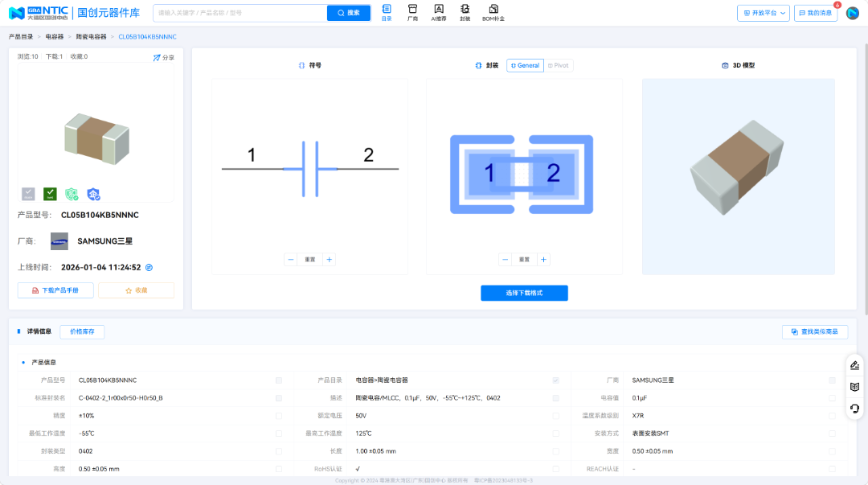This screenshot has width=868, height=485.
Task: Click the user avatar in the header
Action: 853,13
